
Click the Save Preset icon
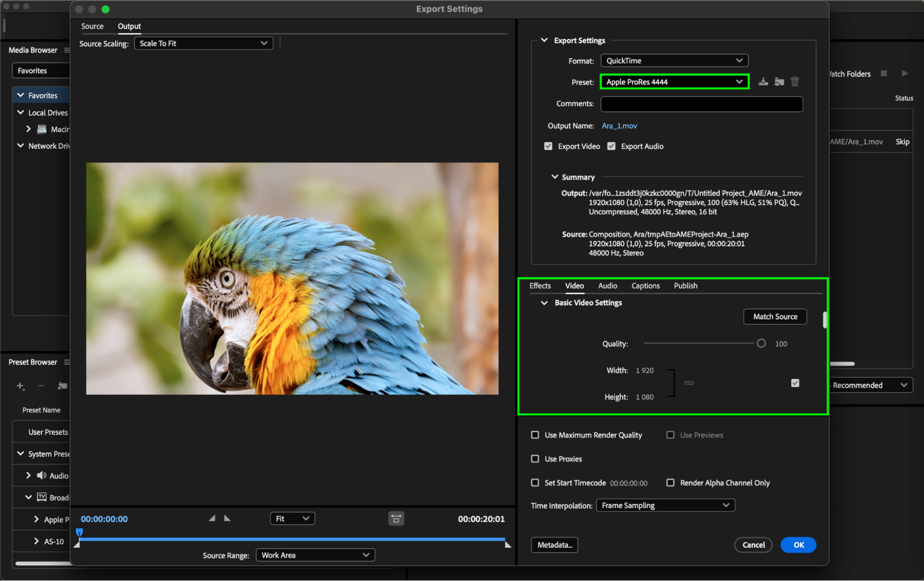pos(763,82)
